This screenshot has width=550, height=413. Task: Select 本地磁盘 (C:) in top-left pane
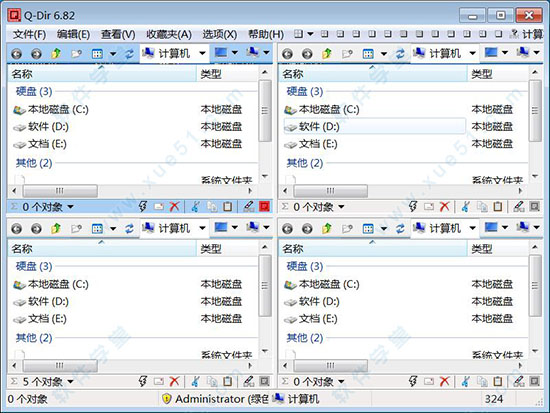click(51, 110)
